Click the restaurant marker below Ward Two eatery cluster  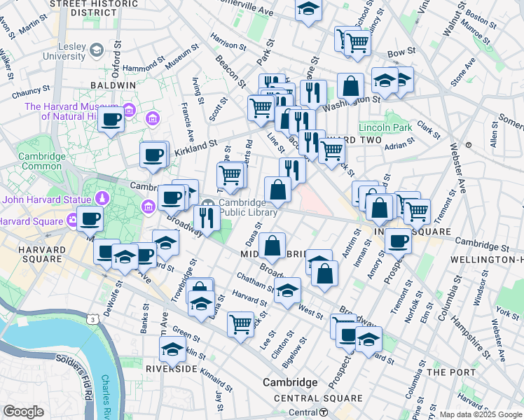pyautogui.click(x=292, y=174)
